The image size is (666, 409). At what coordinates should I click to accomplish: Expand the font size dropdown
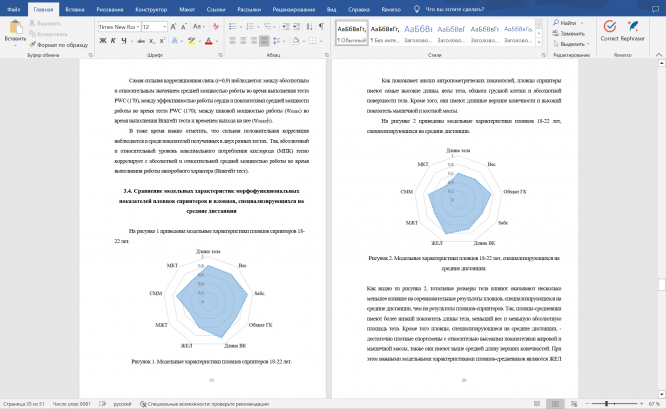[x=165, y=27]
